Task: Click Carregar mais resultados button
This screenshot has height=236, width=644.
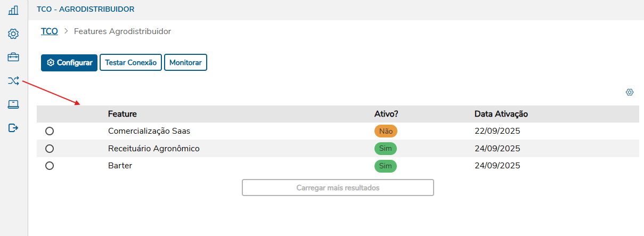Action: (x=338, y=188)
